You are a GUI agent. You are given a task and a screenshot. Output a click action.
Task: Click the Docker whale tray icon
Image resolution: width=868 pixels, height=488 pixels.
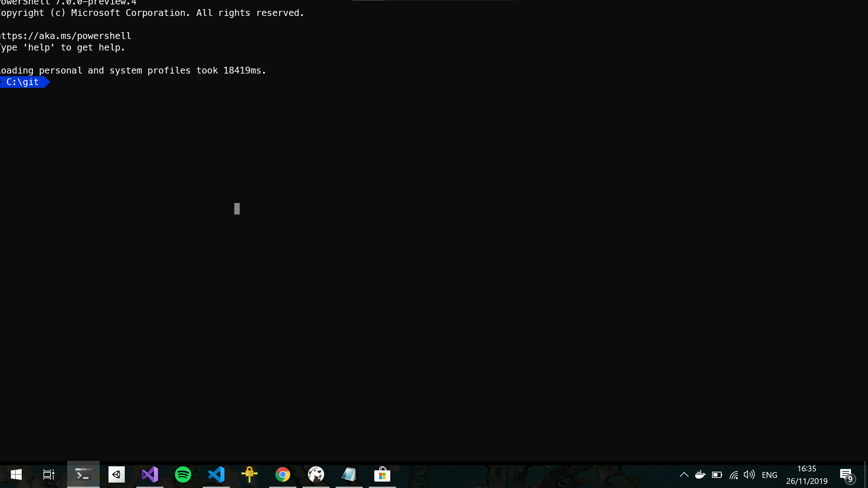pos(701,474)
